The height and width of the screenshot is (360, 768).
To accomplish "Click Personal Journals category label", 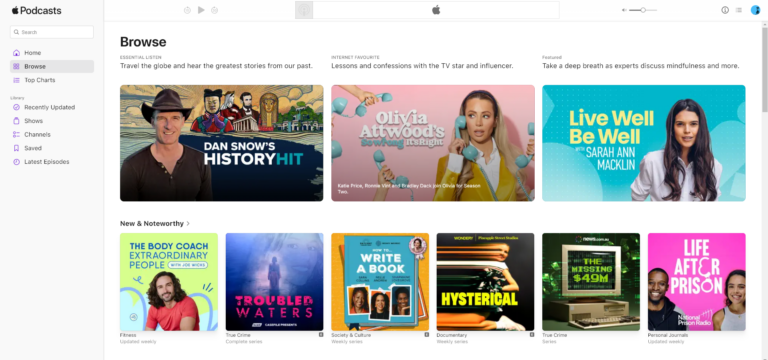I will point(668,336).
